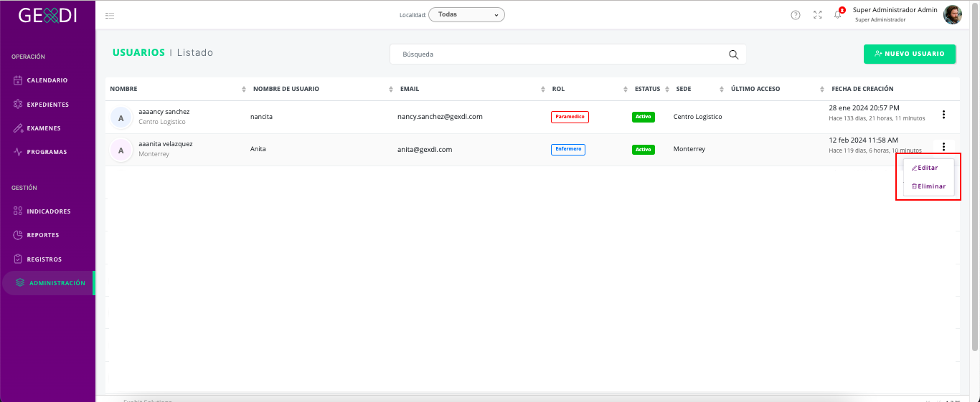Viewport: 980px width, 402px height.
Task: Sort by Fecha de Creación column
Action: [862, 89]
